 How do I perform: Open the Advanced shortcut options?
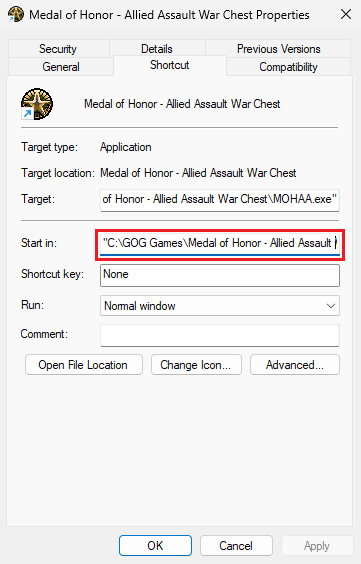click(x=295, y=365)
